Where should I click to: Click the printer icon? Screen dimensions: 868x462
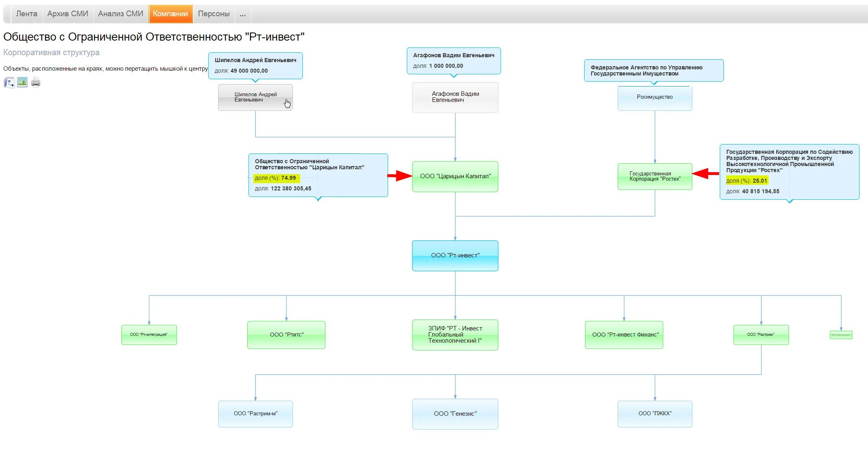(36, 82)
